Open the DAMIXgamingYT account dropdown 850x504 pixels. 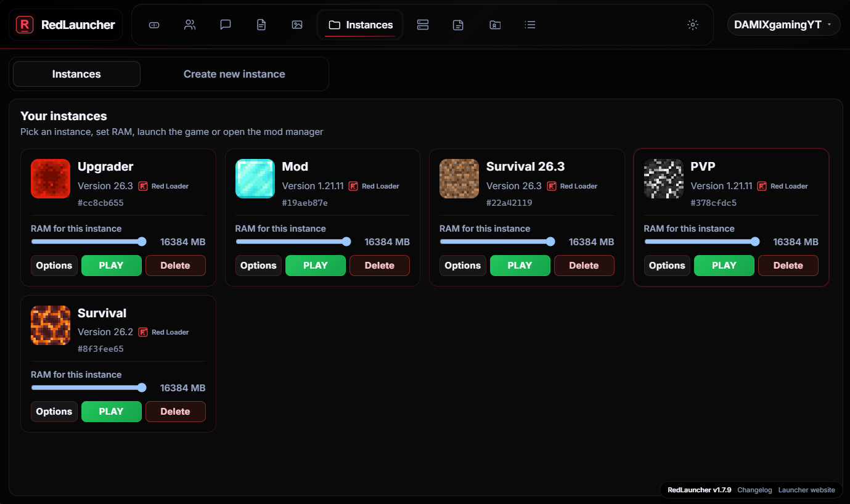[784, 25]
